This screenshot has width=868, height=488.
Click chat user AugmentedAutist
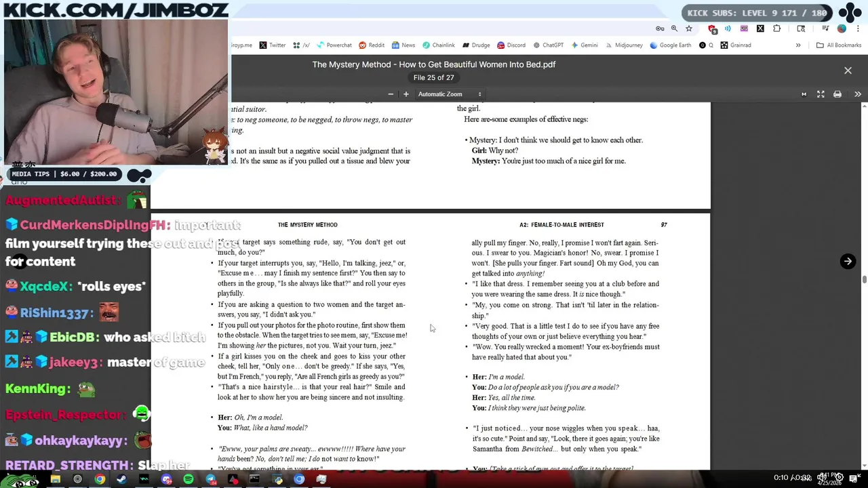coord(63,200)
